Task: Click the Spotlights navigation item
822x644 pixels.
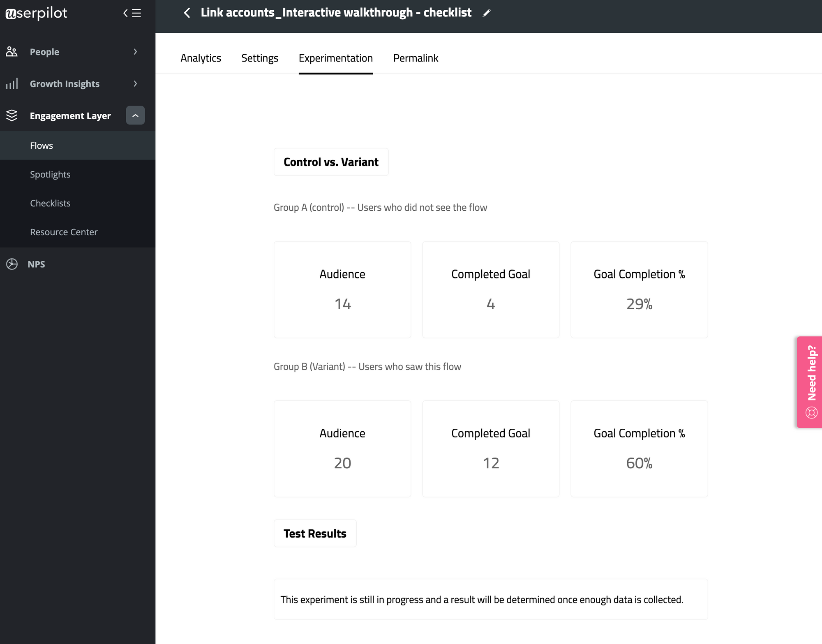Action: (x=50, y=174)
